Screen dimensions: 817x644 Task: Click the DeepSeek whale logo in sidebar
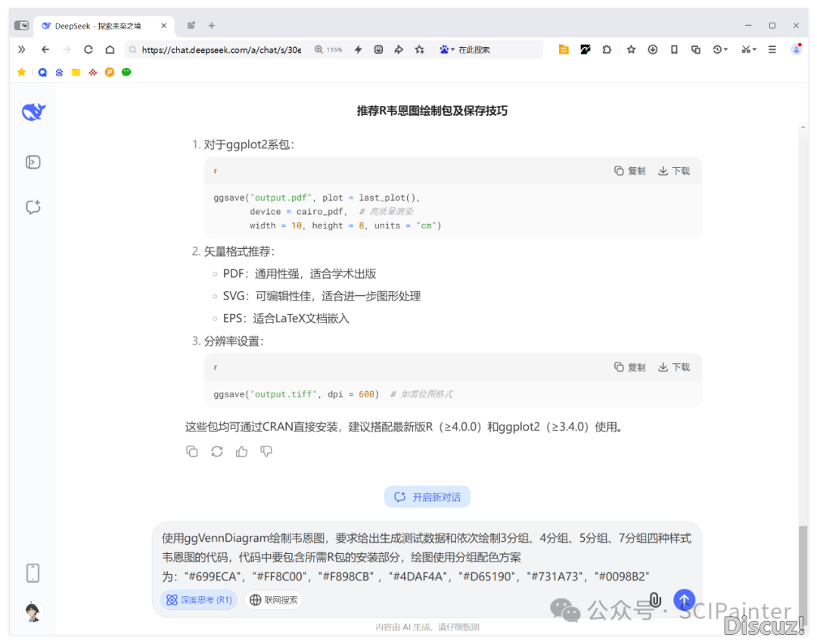pos(33,111)
